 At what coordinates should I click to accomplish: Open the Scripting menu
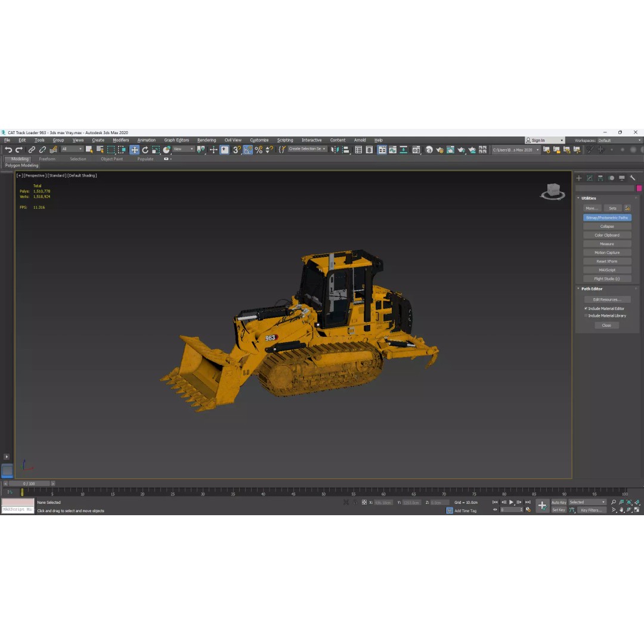285,141
